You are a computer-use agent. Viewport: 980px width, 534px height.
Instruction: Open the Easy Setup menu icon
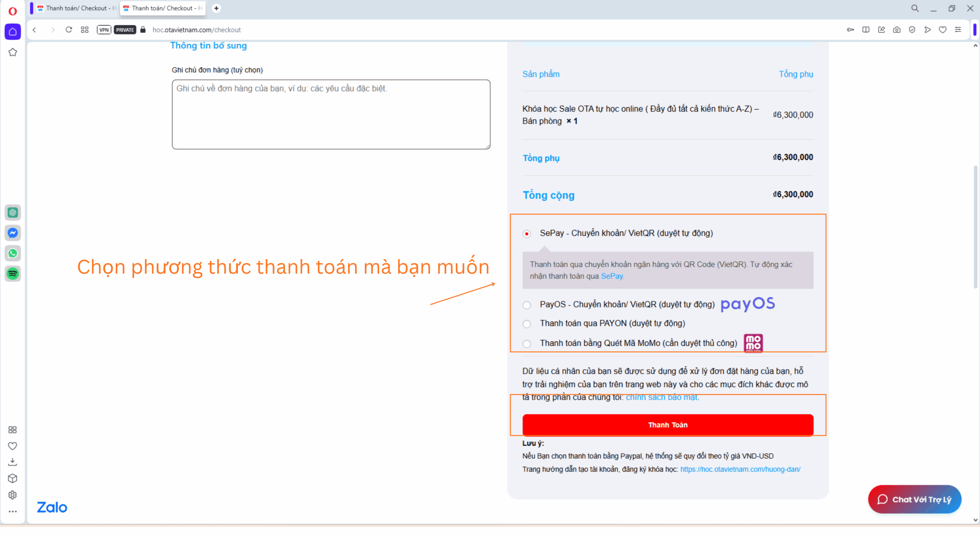tap(958, 30)
